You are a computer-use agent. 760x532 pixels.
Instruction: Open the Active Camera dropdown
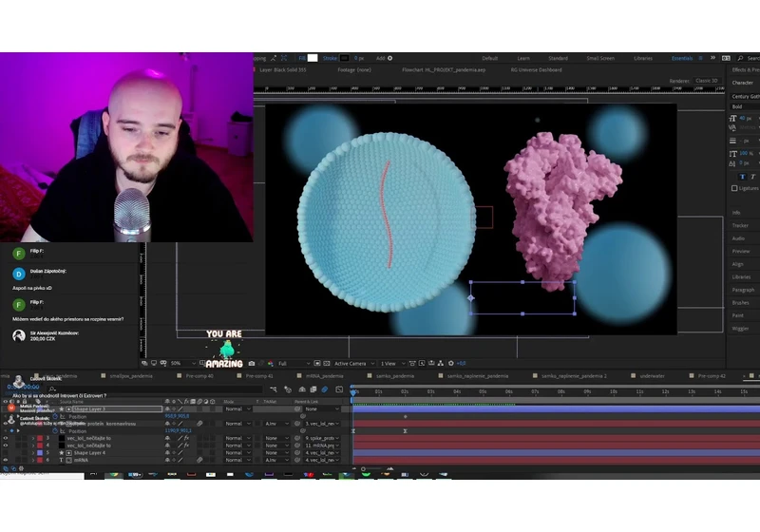354,363
